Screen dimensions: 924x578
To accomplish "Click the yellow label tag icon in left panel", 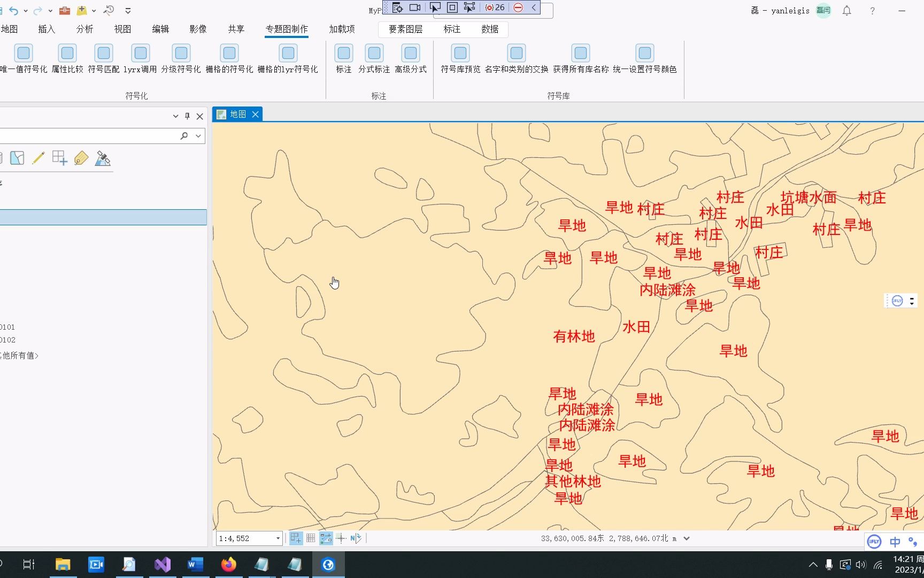I will click(81, 158).
